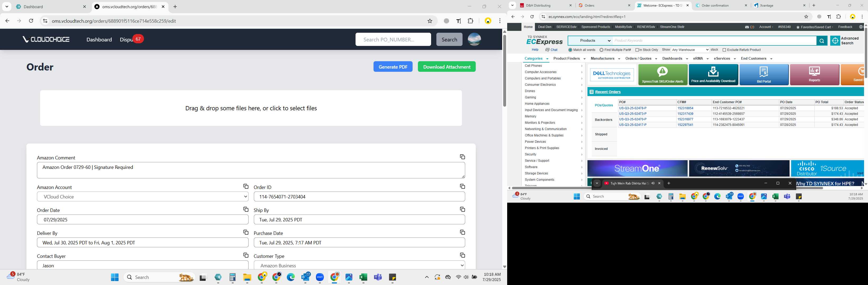
Task: Open PO US-Q3-25-02478-P link
Action: pos(633,108)
